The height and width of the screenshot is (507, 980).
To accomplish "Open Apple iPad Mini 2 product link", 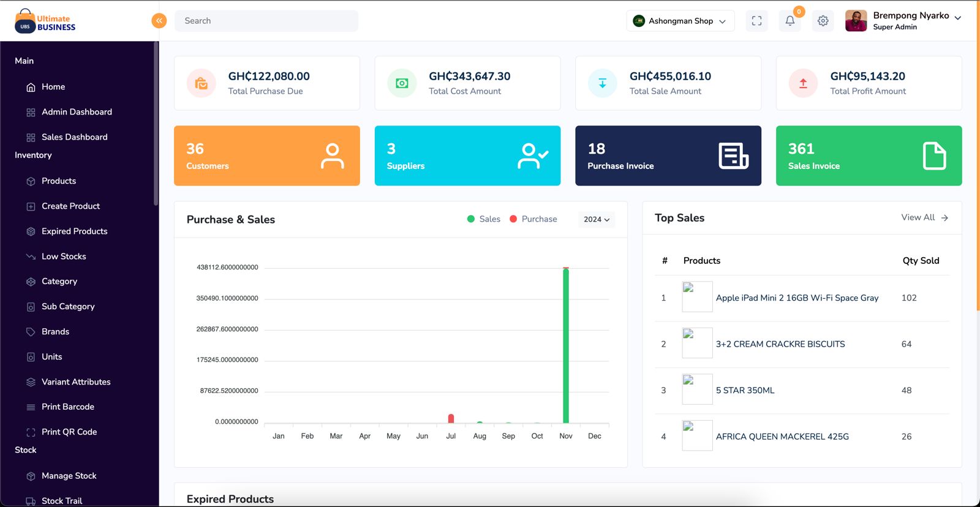I will (797, 298).
